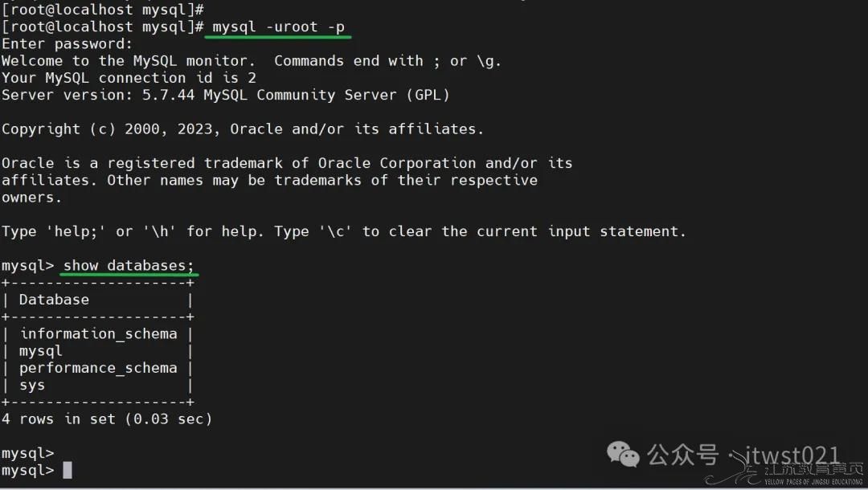Click the "Database" column header
The height and width of the screenshot is (490, 868).
point(54,300)
